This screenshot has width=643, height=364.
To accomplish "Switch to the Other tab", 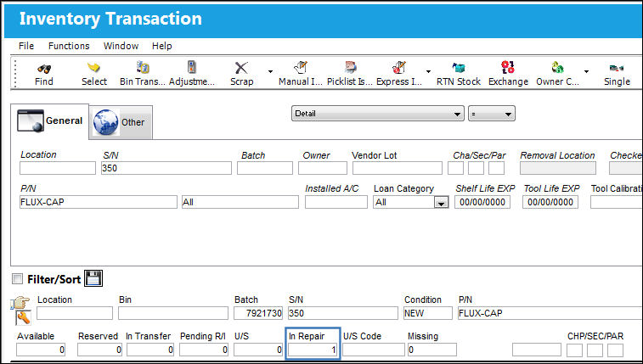I will [121, 122].
